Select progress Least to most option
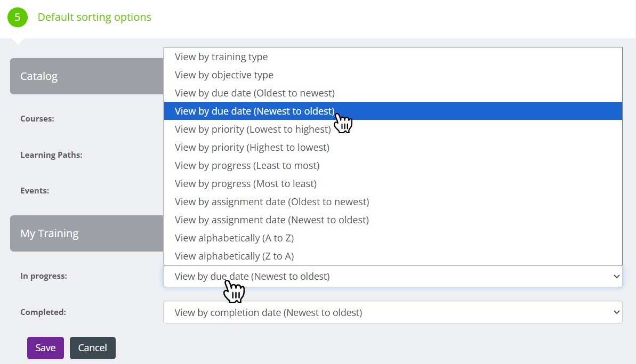Image resolution: width=636 pixels, height=364 pixels. 247,166
